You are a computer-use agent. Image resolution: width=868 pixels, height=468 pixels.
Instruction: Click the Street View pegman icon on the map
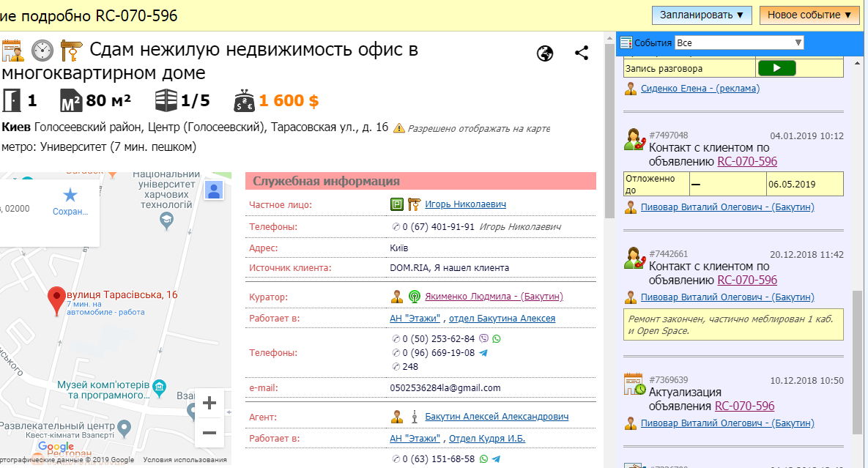214,190
